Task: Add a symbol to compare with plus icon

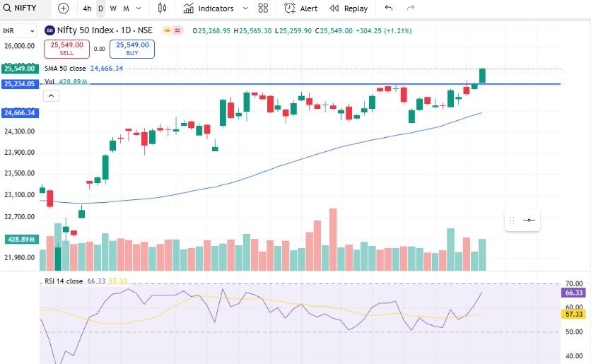Action: click(x=64, y=8)
